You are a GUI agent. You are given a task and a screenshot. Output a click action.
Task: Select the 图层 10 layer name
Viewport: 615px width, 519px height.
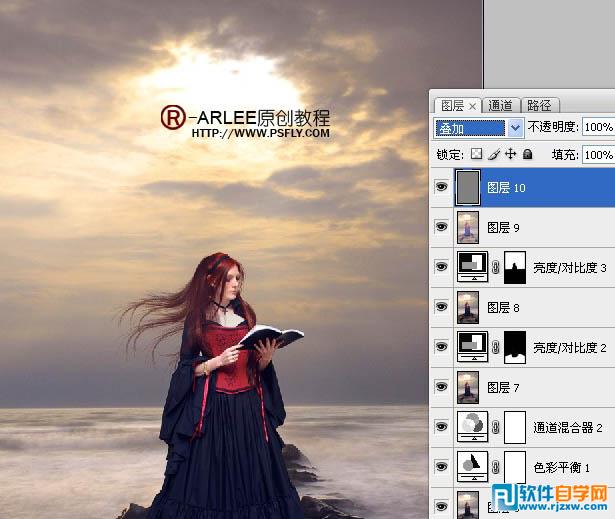click(506, 188)
